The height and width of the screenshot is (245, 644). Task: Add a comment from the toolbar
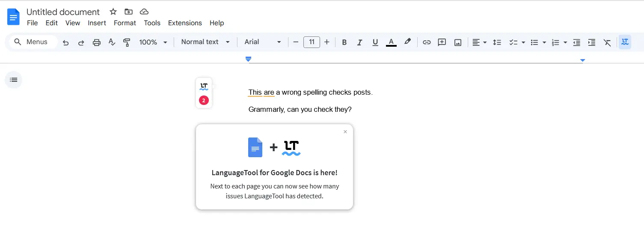[x=442, y=42]
